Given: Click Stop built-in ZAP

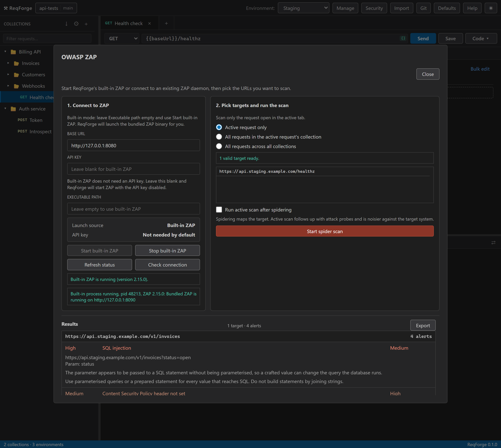Looking at the screenshot, I should (x=167, y=251).
